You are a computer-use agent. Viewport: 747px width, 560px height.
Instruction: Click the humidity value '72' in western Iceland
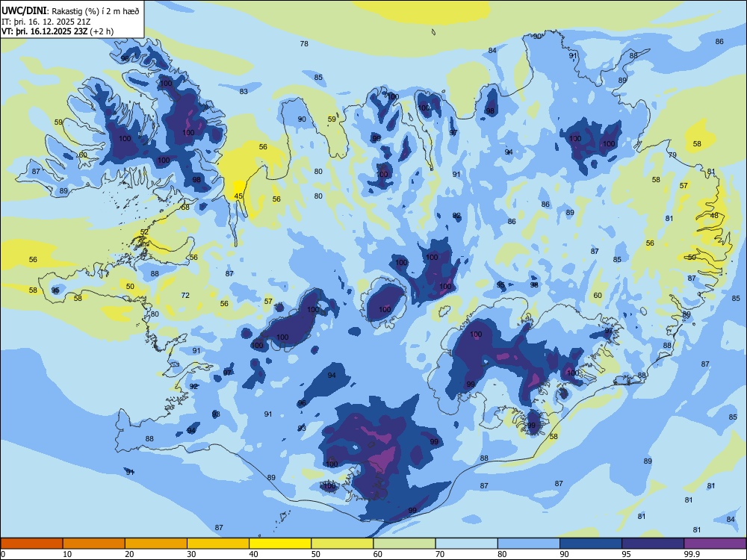pos(185,295)
